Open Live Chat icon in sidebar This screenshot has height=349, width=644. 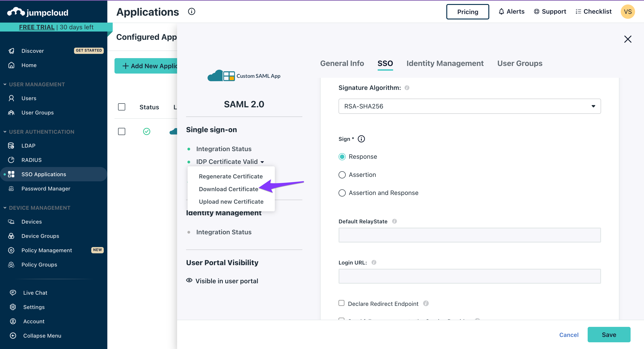(13, 293)
